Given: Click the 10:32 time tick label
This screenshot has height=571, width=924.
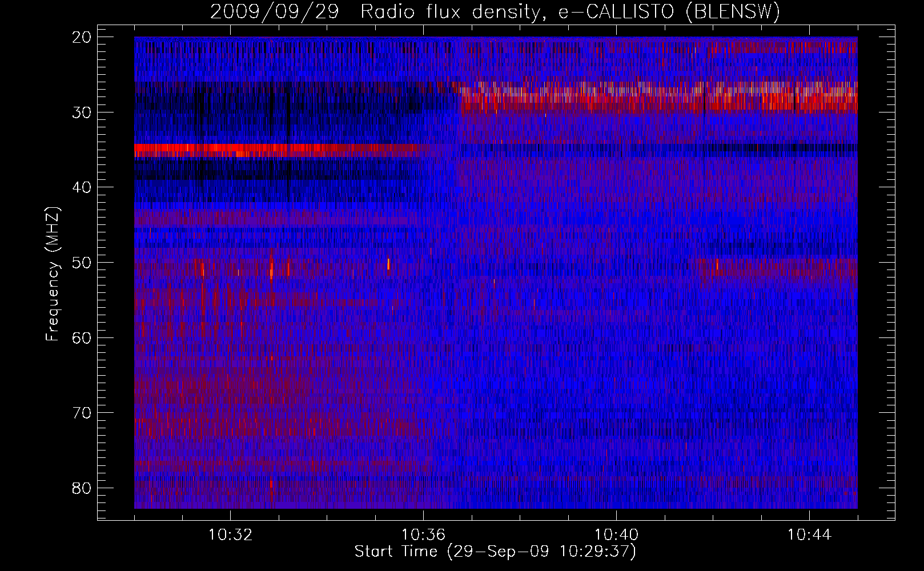Looking at the screenshot, I should pos(231,535).
